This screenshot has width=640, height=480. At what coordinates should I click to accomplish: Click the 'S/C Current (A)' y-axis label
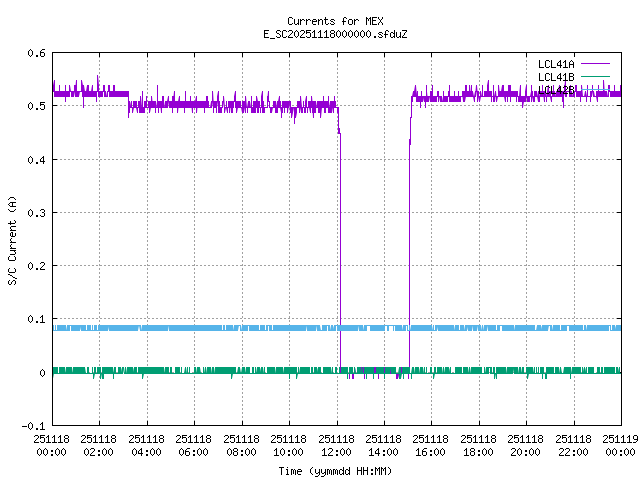pyautogui.click(x=12, y=240)
